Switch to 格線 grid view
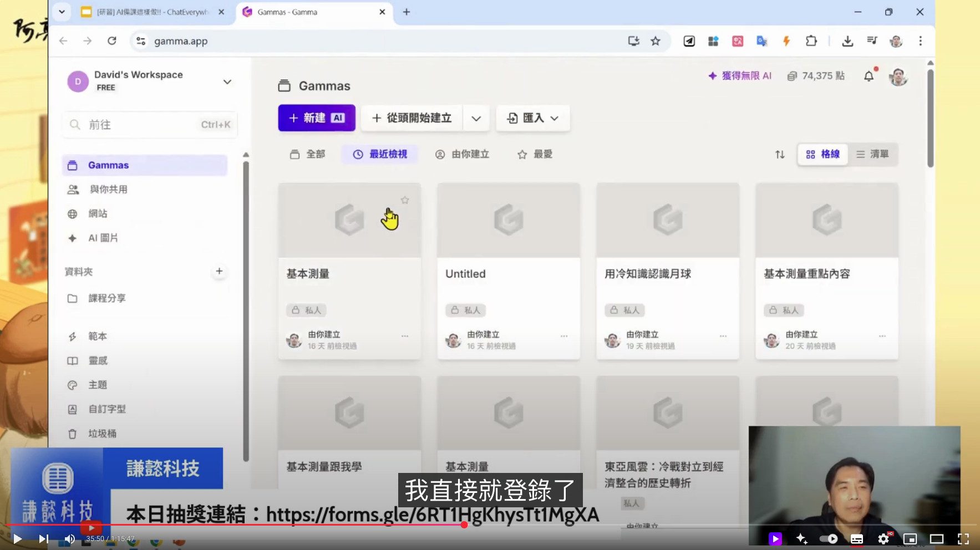This screenshot has height=550, width=980. pyautogui.click(x=823, y=154)
